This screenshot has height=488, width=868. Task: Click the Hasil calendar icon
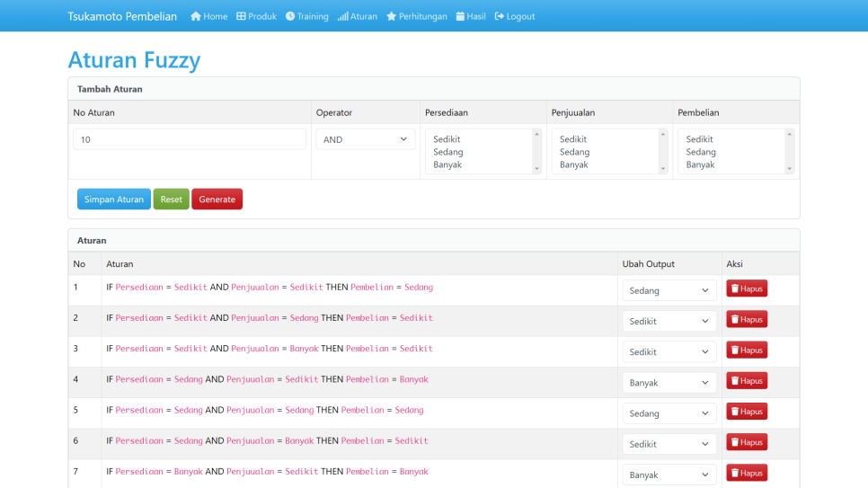click(x=460, y=16)
